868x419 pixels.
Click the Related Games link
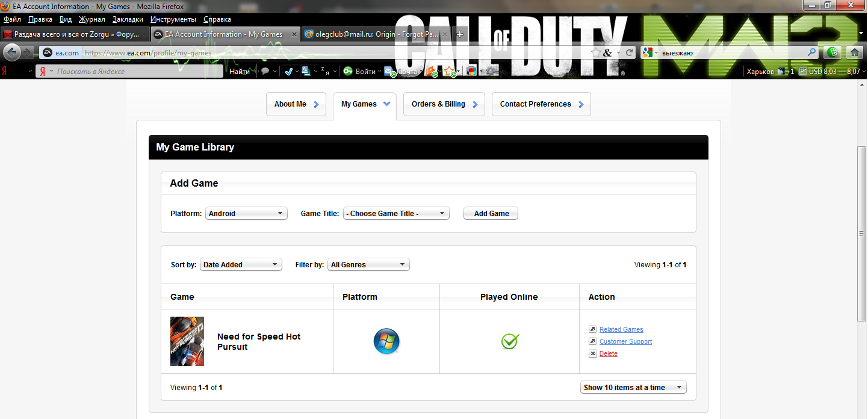(621, 329)
